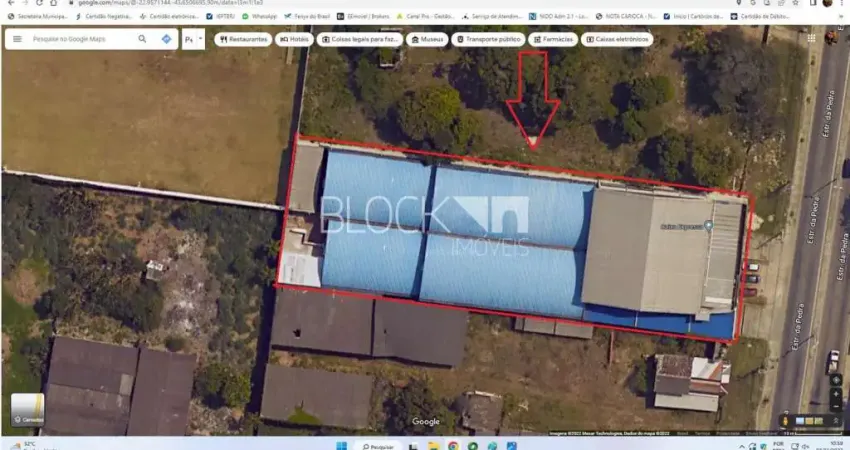Viewport: 850px width, 450px height.
Task: Click the magnifier search icon in Maps
Action: (x=142, y=39)
